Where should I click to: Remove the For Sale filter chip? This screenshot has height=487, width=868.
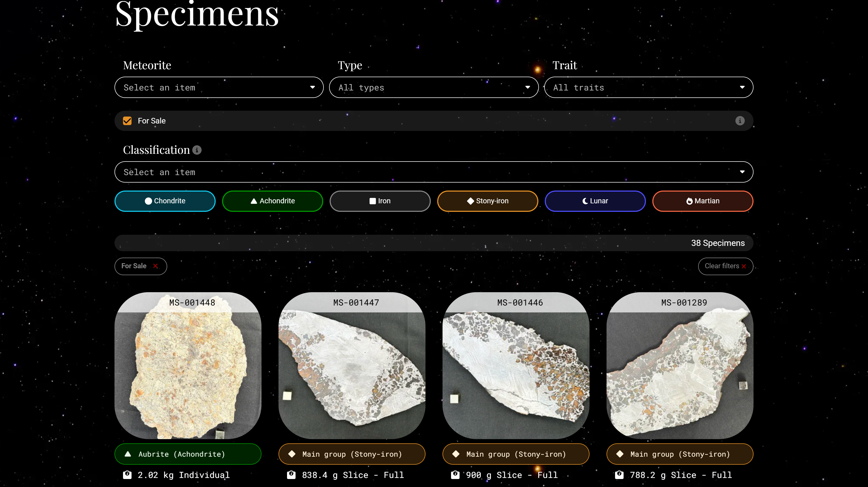coord(155,266)
